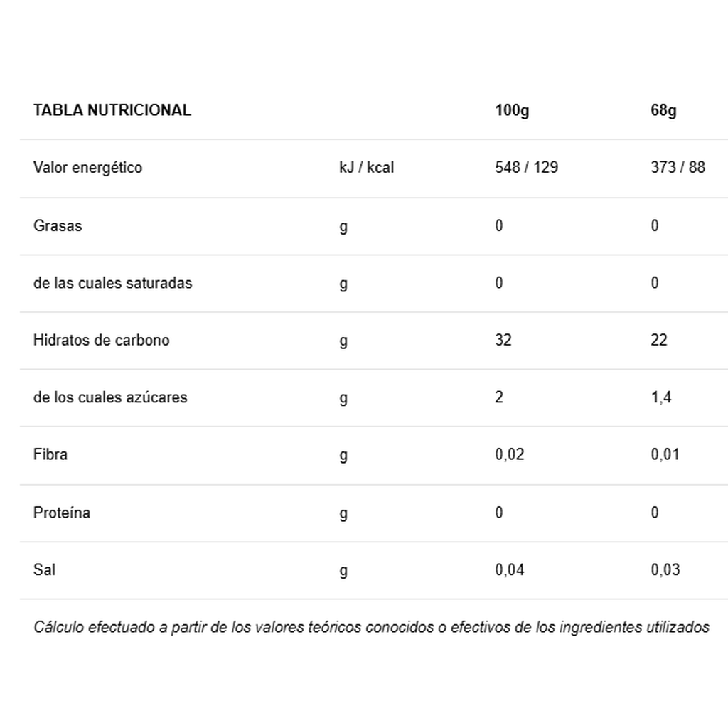Select the sugar value 1,4

[x=661, y=397]
